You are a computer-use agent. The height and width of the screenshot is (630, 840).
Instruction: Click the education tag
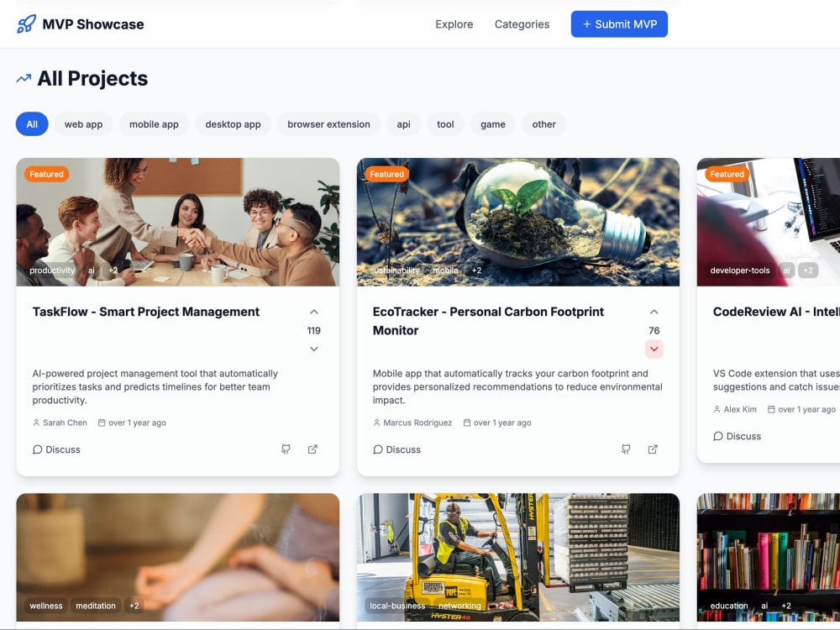[x=729, y=606]
